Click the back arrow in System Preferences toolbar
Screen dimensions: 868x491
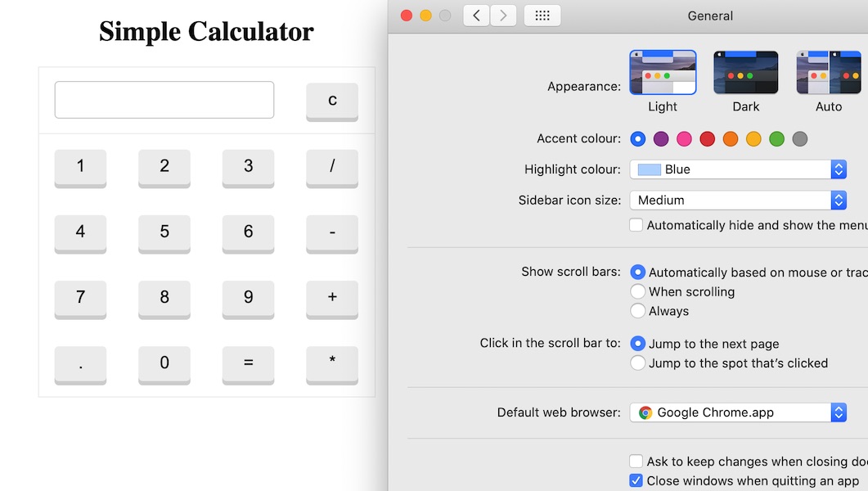click(476, 16)
